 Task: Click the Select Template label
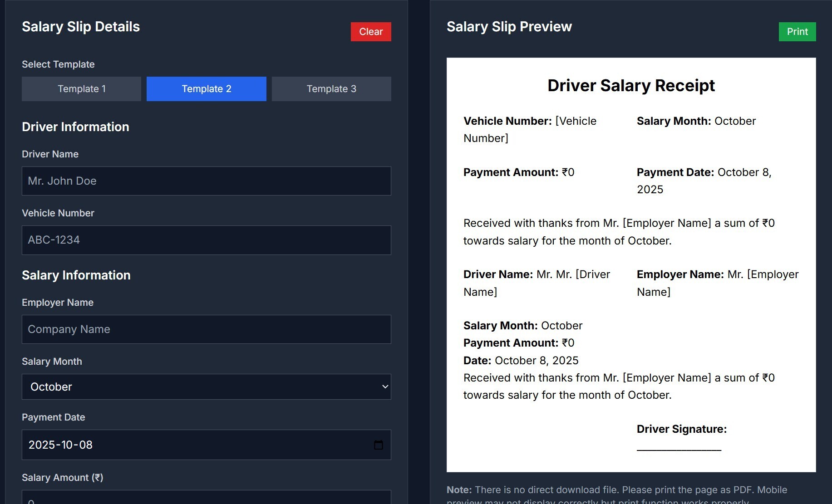(58, 64)
